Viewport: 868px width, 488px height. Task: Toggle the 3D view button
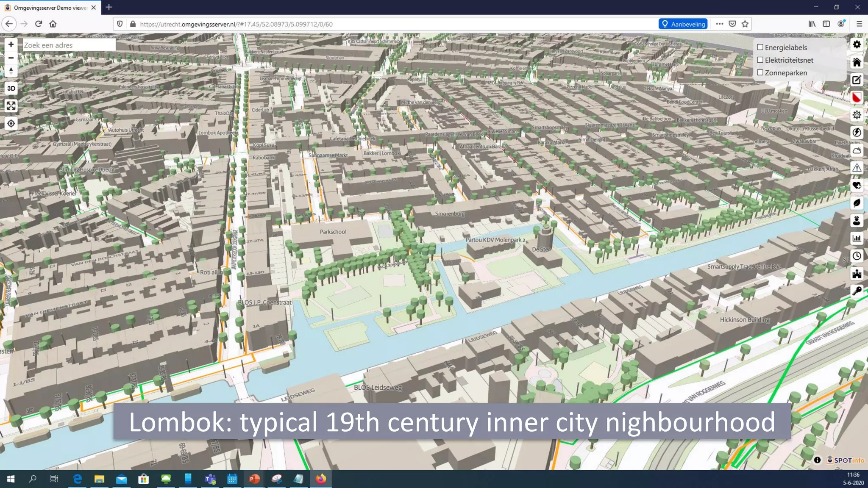[11, 89]
